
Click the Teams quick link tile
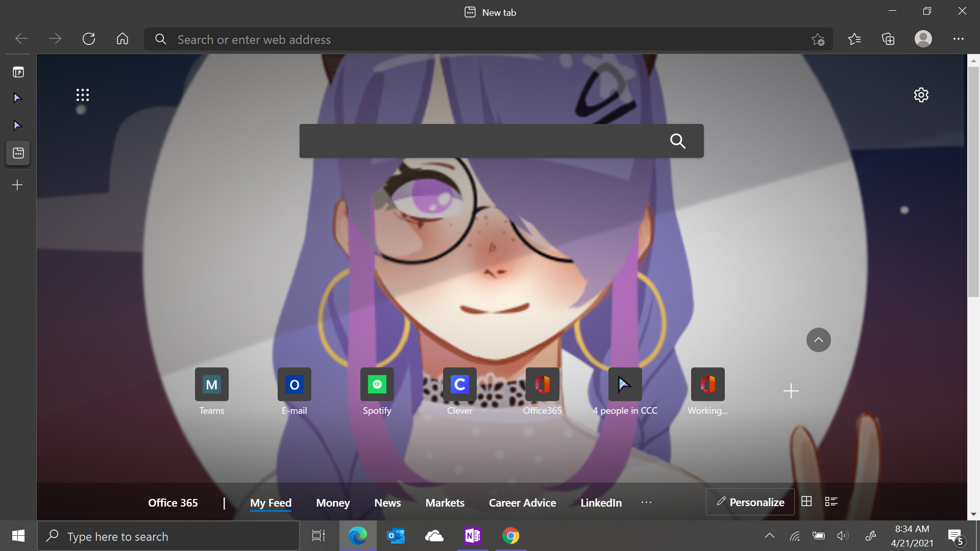[211, 385]
